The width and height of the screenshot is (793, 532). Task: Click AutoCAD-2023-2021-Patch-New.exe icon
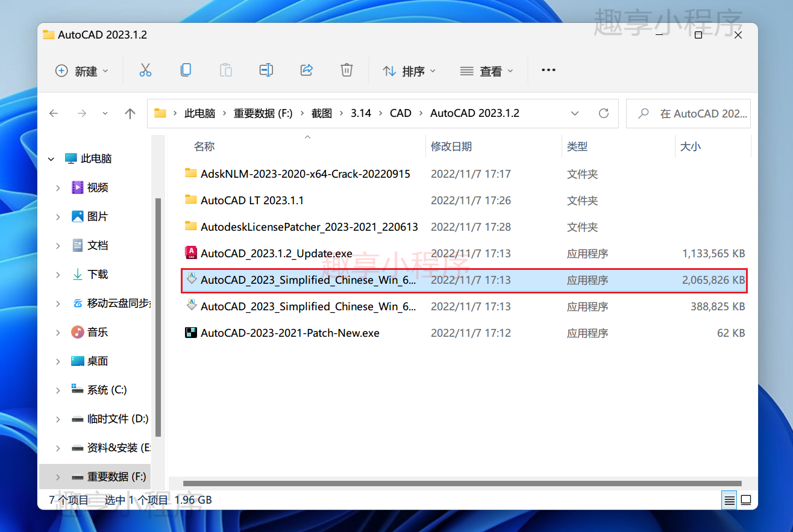pos(191,333)
